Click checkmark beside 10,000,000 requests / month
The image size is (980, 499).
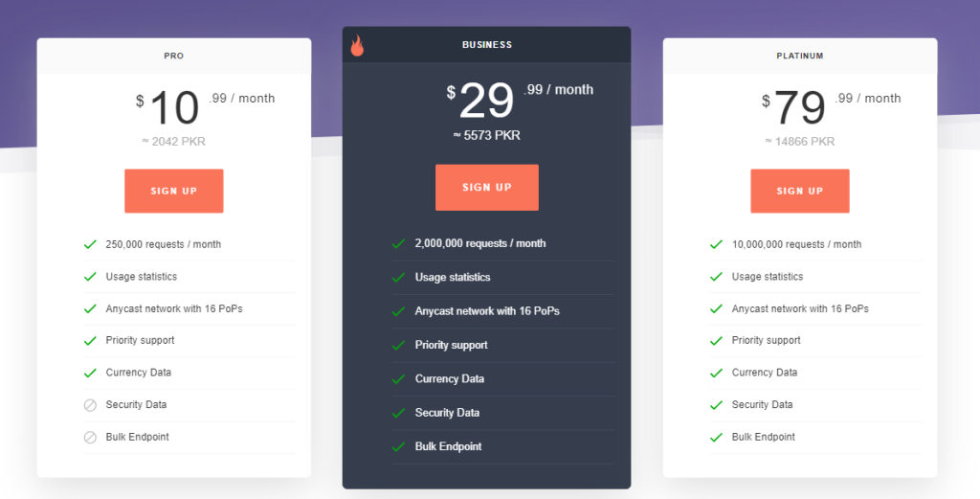[x=716, y=244]
